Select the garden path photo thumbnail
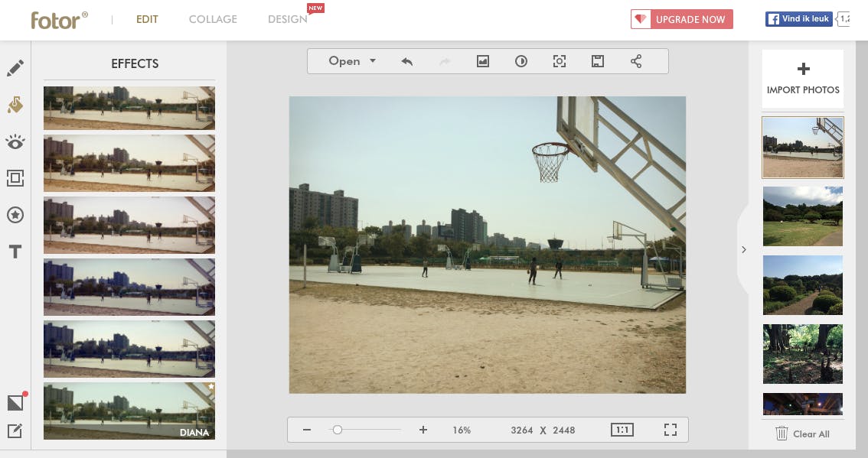 pos(803,285)
